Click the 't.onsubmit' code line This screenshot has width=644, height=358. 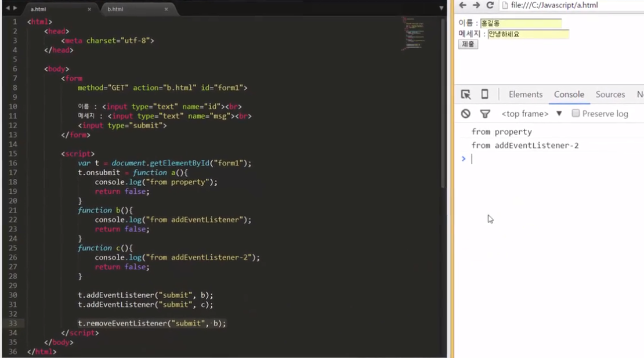click(133, 173)
